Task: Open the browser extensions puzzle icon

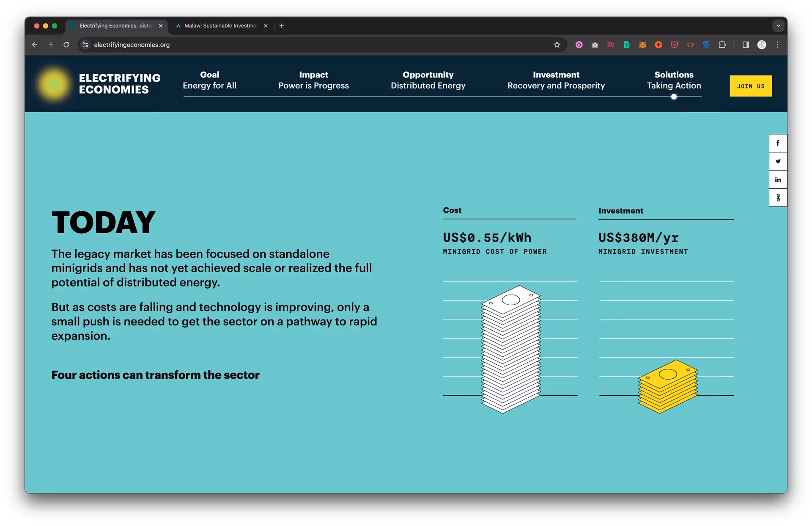Action: (x=722, y=45)
